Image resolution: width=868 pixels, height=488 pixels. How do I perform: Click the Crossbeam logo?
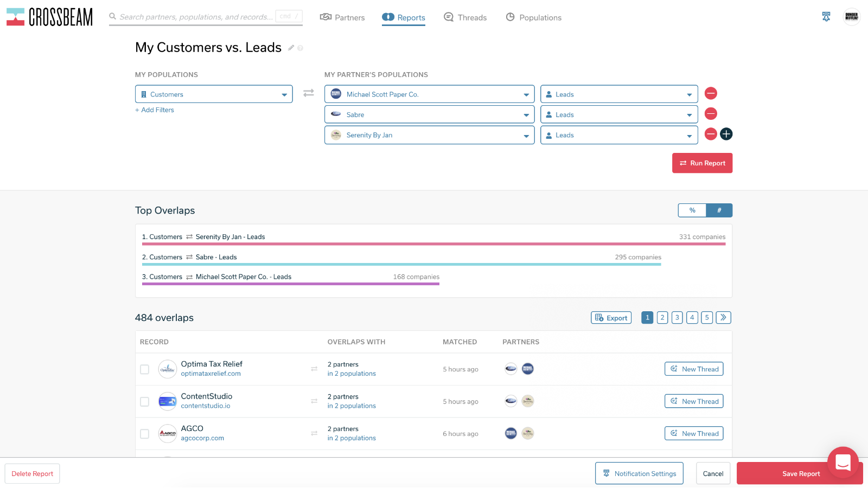click(x=49, y=17)
